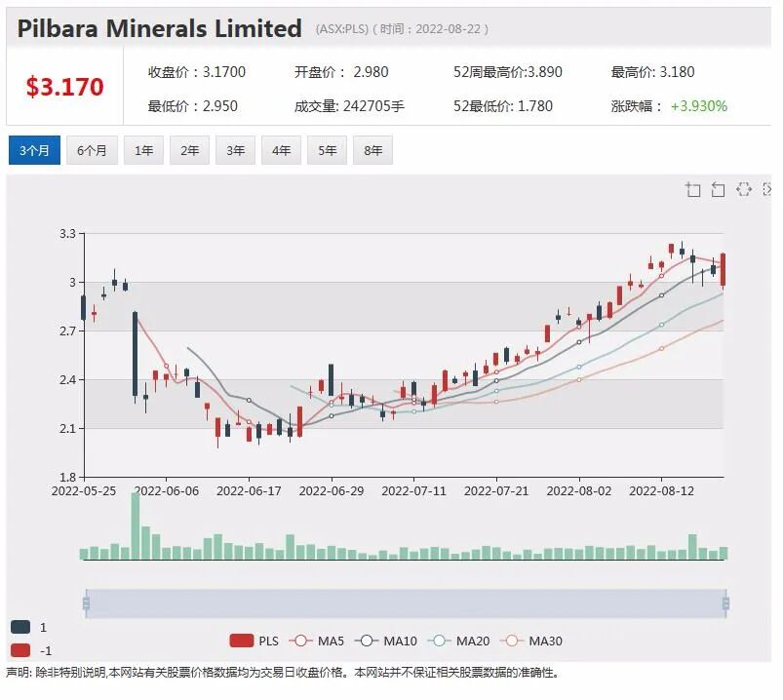Activate the area zoom tool icon
783x700 pixels.
point(693,190)
